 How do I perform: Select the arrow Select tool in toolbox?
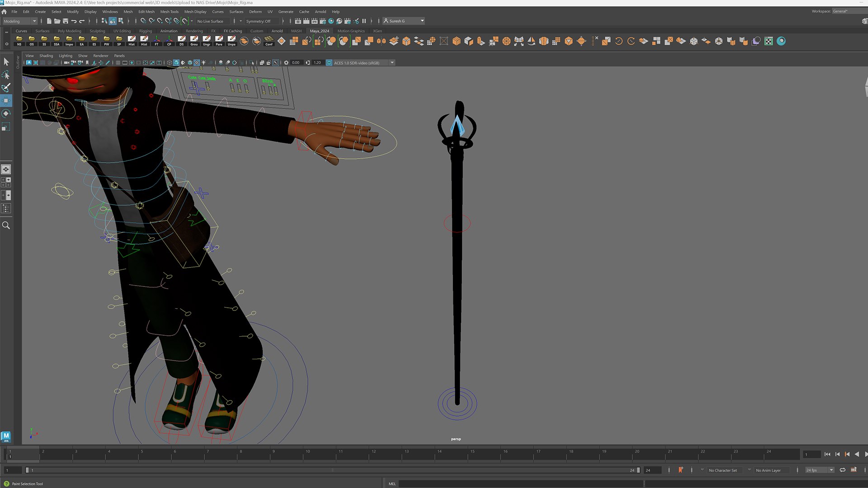coord(6,61)
